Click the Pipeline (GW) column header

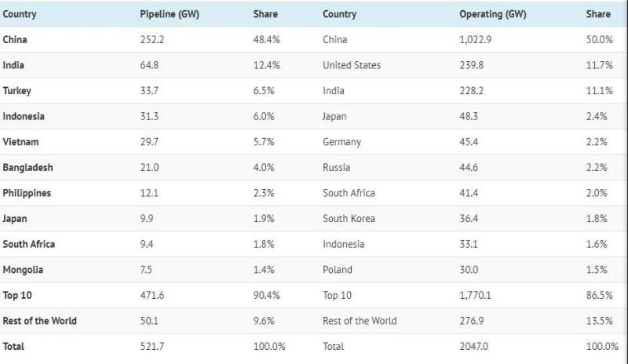[169, 14]
